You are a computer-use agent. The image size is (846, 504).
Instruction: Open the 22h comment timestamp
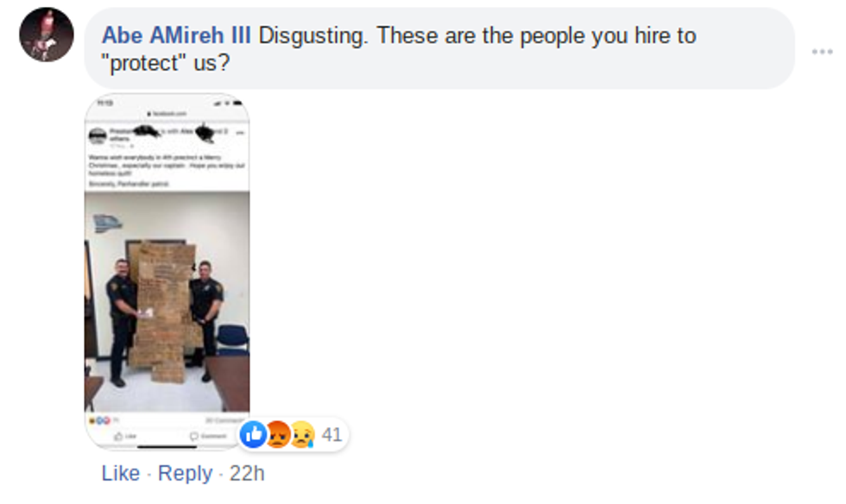(x=247, y=473)
